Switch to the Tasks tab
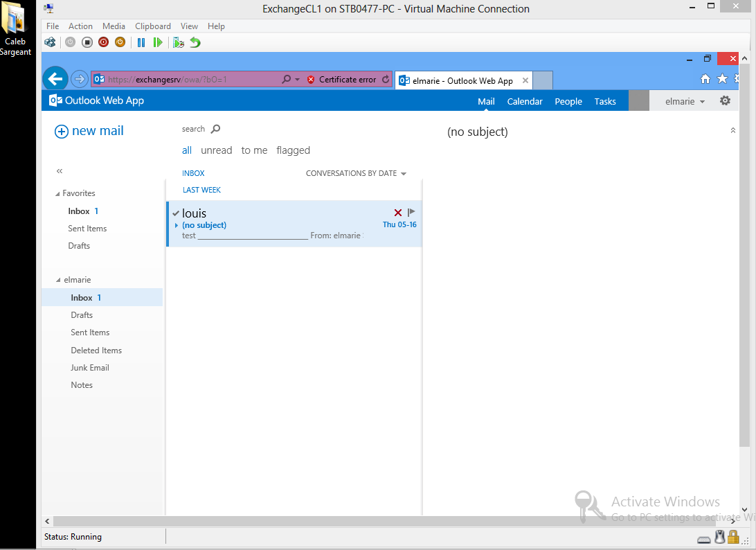This screenshot has width=756, height=550. [604, 101]
